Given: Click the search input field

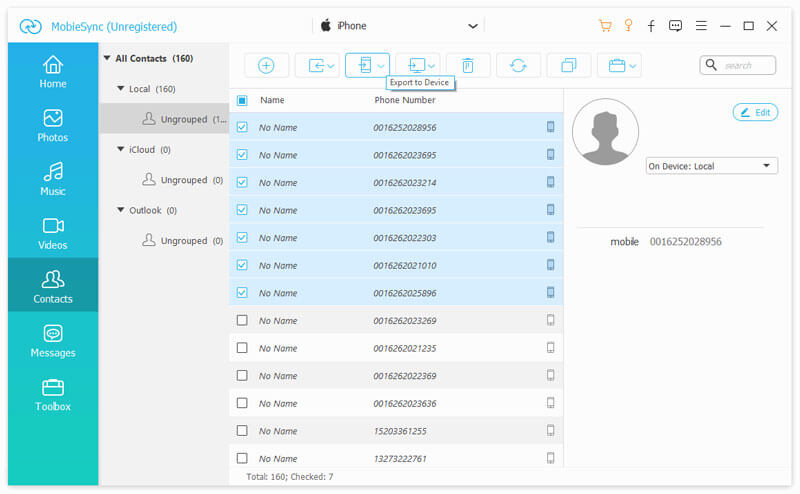Looking at the screenshot, I should 738,65.
